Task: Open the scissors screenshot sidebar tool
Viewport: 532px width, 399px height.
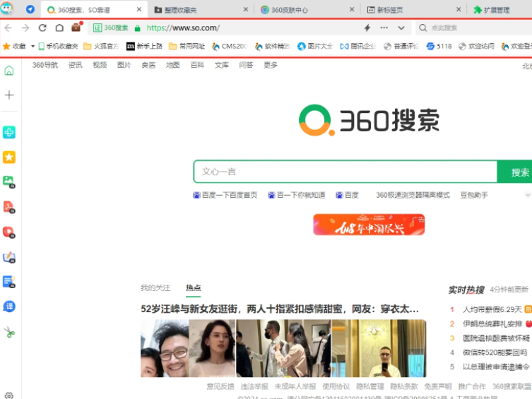Action: click(9, 332)
